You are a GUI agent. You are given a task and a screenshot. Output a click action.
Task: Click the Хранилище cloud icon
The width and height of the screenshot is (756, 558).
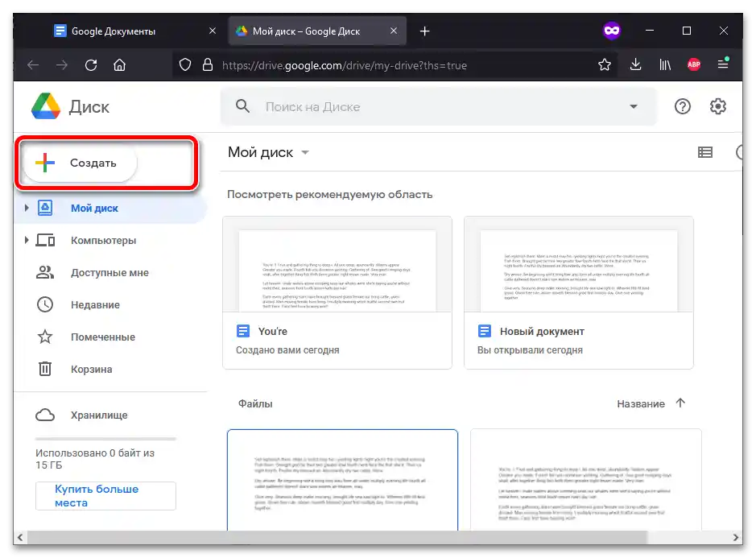(45, 415)
